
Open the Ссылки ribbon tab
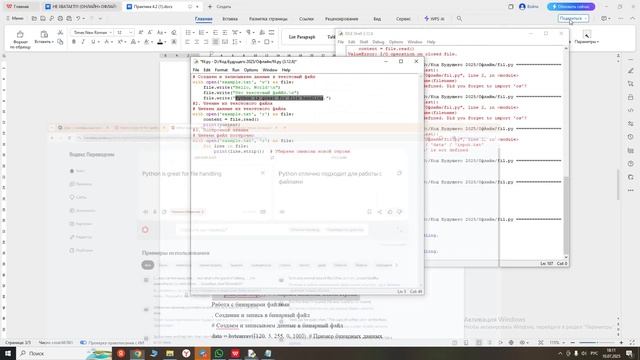(307, 19)
